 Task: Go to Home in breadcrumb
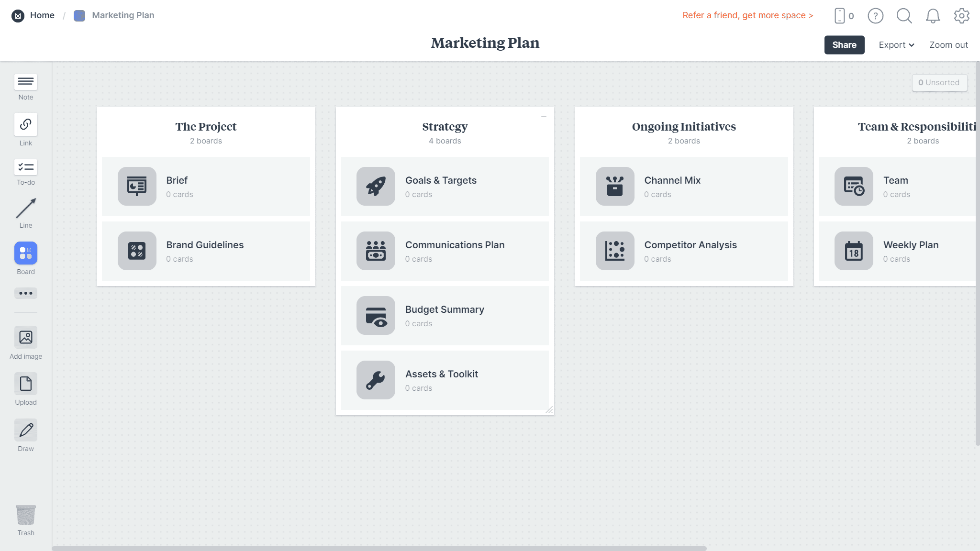pyautogui.click(x=42, y=15)
